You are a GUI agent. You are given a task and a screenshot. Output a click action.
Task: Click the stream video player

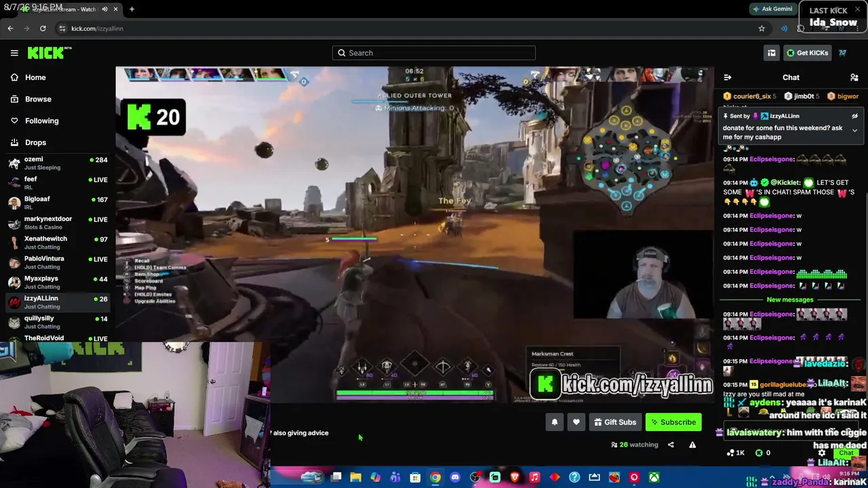pyautogui.click(x=414, y=235)
